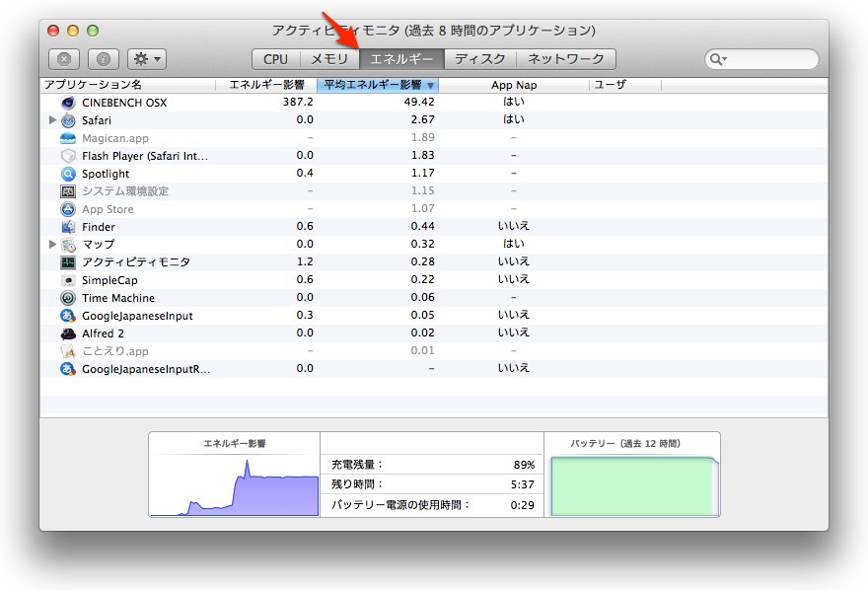Viewport: 868px width, 590px height.
Task: Select the Magican.app row name
Action: 115,138
